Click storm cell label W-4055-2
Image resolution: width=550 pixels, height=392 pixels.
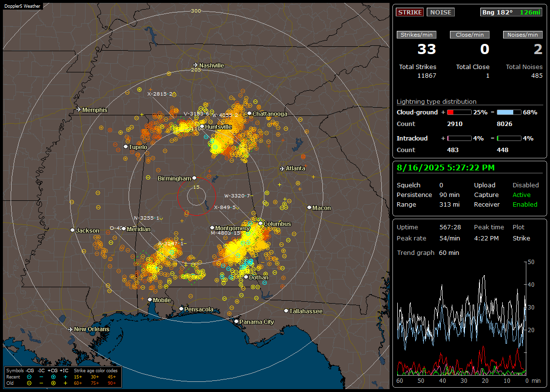pyautogui.click(x=225, y=115)
